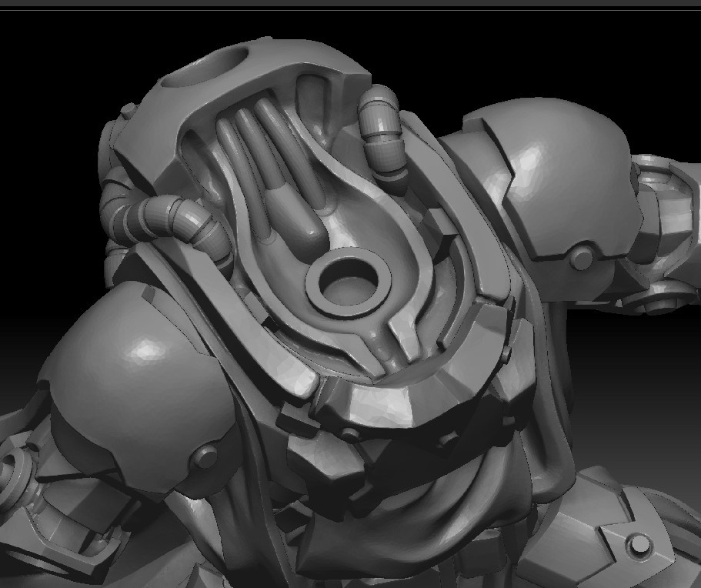Click the gray title bar at window top
The height and width of the screenshot is (588, 701).
tap(350, 4)
